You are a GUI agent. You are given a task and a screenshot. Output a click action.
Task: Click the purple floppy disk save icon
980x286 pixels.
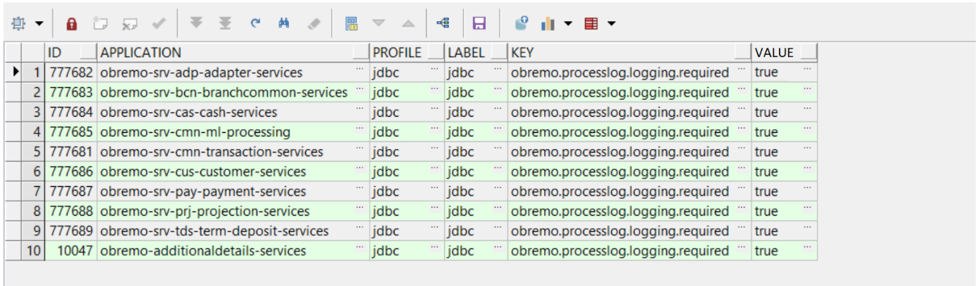click(479, 24)
